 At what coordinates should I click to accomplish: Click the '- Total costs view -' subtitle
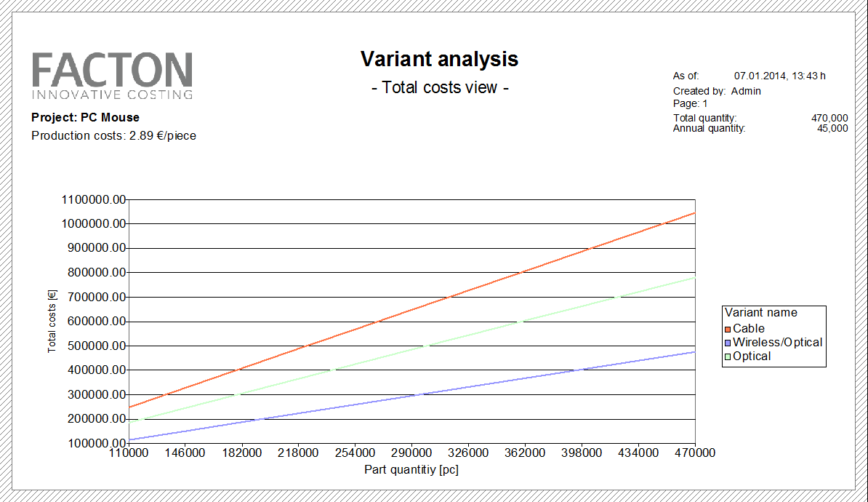pos(439,88)
